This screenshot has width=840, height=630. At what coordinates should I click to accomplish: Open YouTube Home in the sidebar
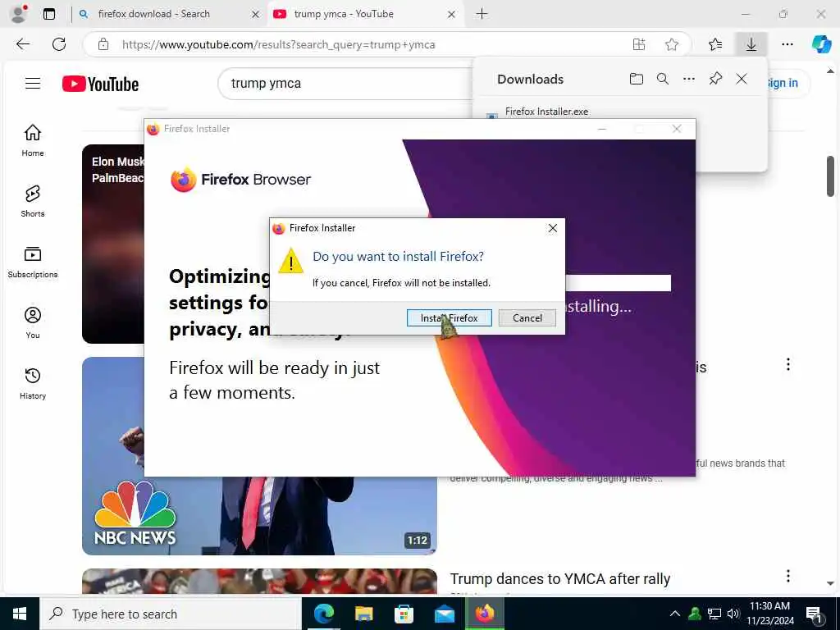33,140
